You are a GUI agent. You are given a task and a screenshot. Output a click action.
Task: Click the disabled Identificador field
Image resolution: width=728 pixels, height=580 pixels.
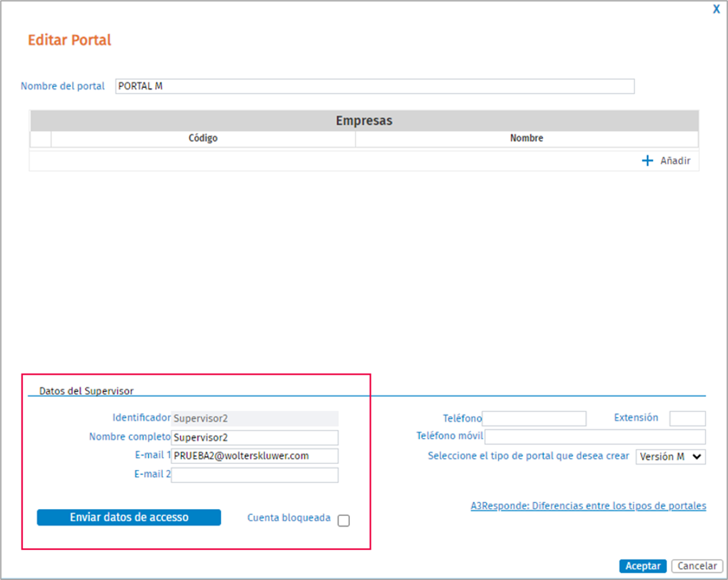point(254,418)
